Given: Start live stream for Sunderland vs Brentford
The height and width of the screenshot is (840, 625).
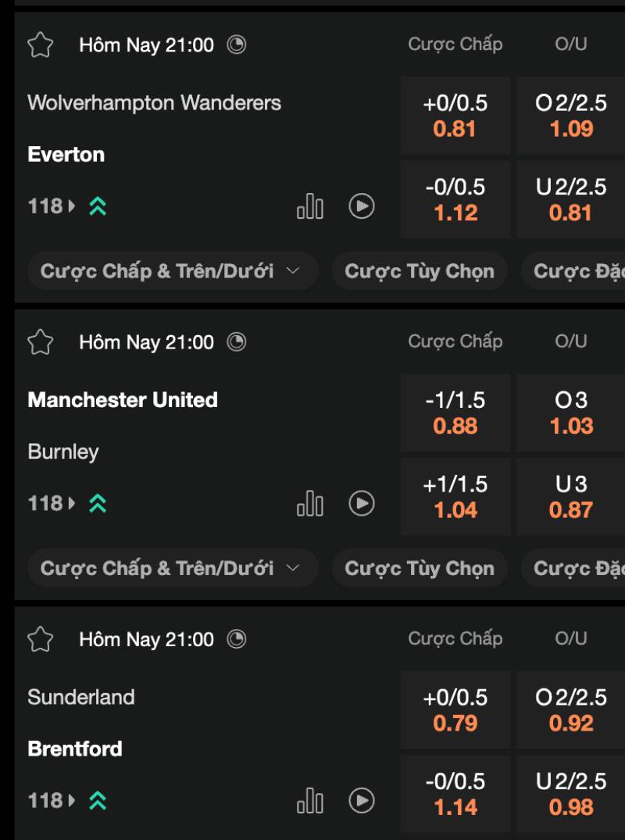Looking at the screenshot, I should click(x=361, y=800).
